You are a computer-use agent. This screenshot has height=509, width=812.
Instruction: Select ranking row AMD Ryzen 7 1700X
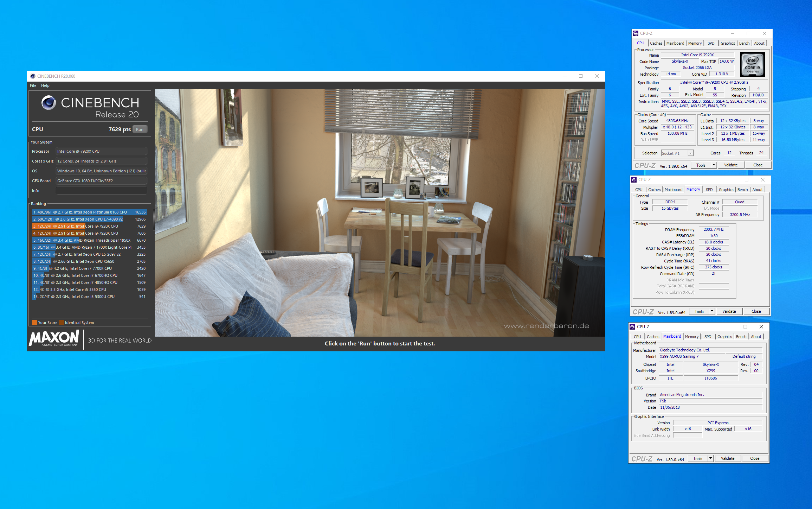89,247
